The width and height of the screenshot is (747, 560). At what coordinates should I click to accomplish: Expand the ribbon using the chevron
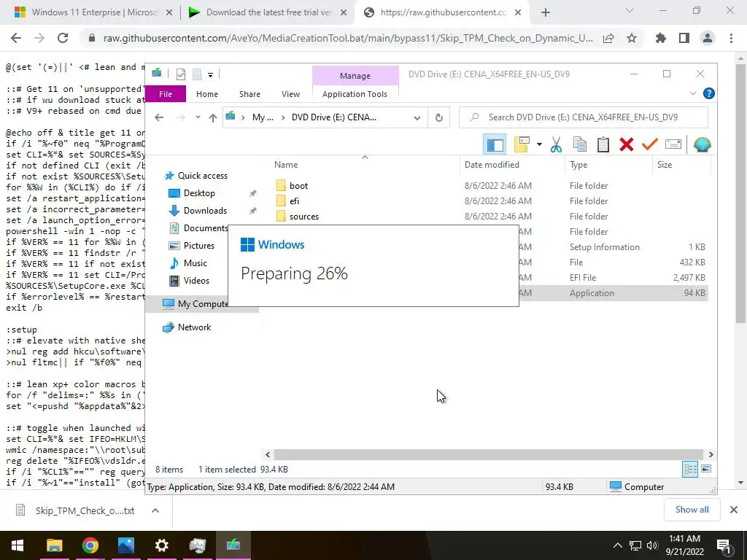click(x=693, y=94)
